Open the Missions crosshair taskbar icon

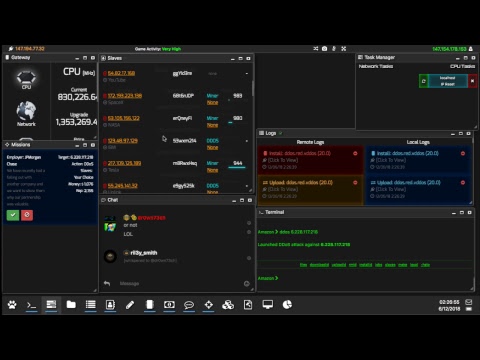click(209, 304)
